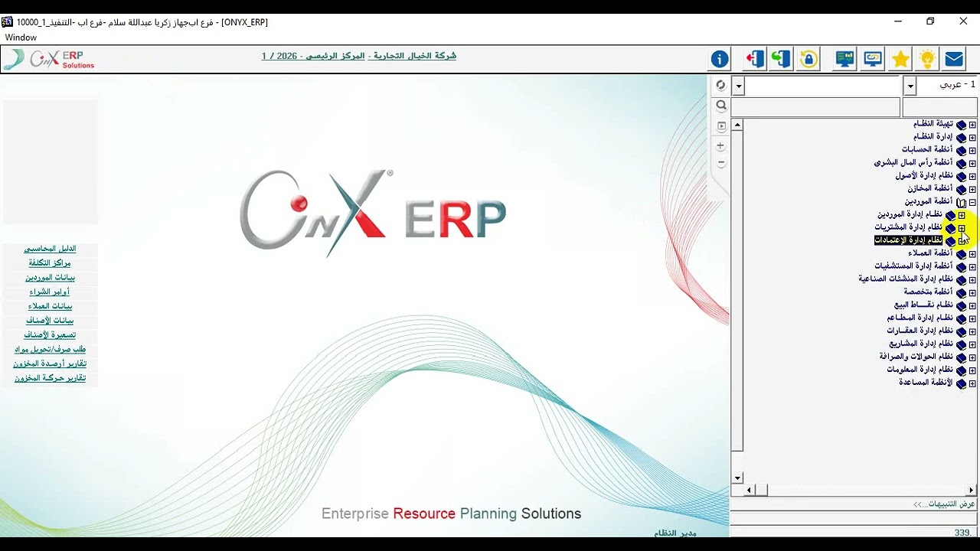Click the yellow padlock lock-screen icon
The width and height of the screenshot is (980, 551).
coord(808,59)
